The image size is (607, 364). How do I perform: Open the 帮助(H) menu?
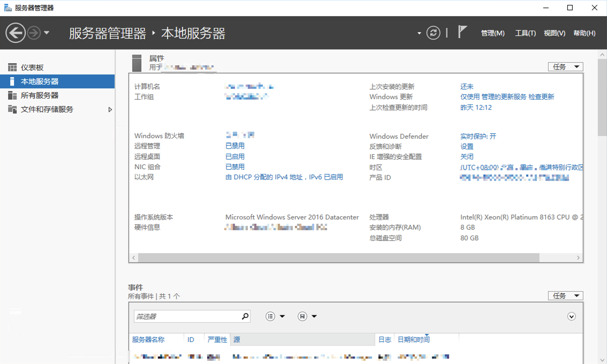pyautogui.click(x=584, y=33)
